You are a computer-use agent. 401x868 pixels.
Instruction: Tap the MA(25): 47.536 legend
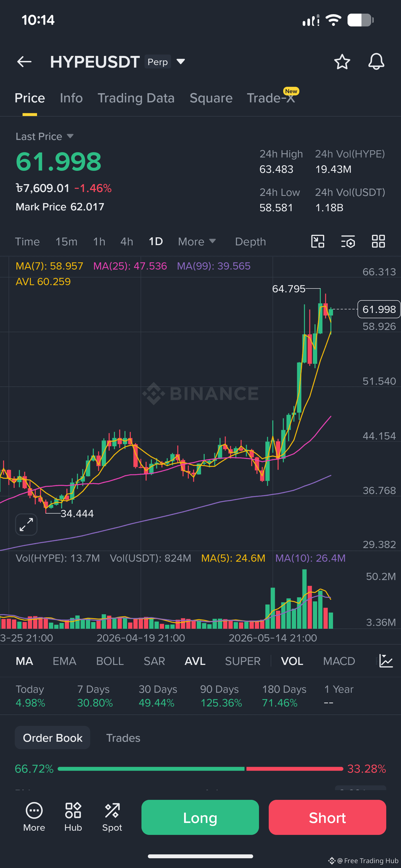(130, 266)
